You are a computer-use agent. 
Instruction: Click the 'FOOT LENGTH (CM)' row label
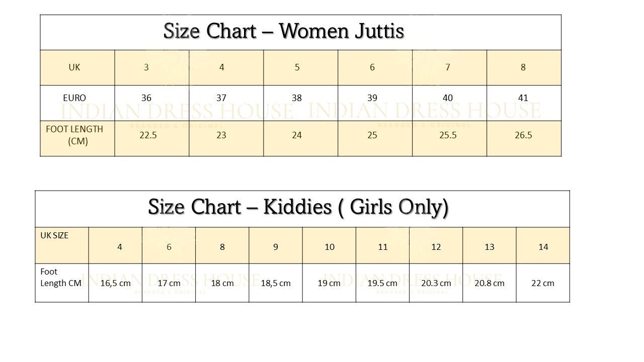(74, 135)
